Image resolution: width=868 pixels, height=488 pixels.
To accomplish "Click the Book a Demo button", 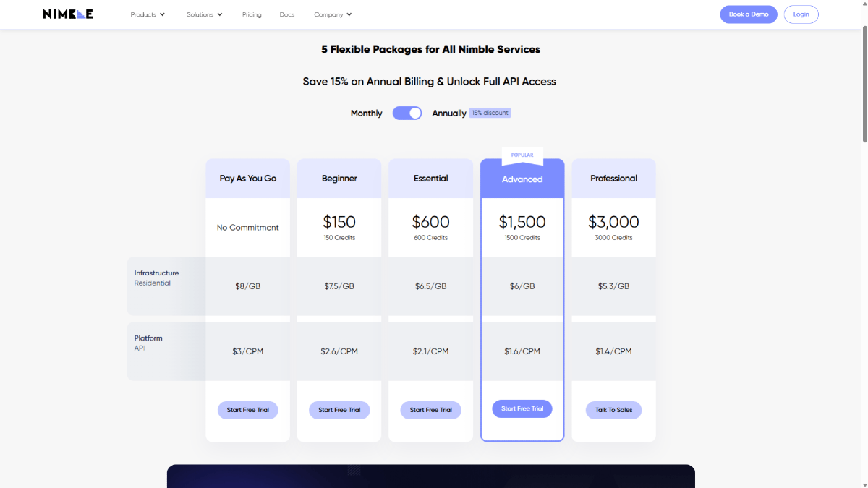I will pyautogui.click(x=749, y=14).
